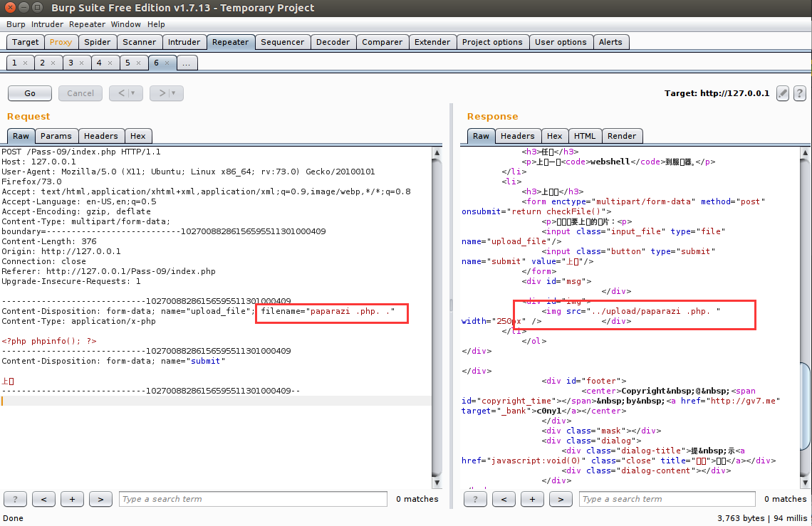Viewport: 812px width, 526px height.
Task: Show response Render view
Action: 622,136
